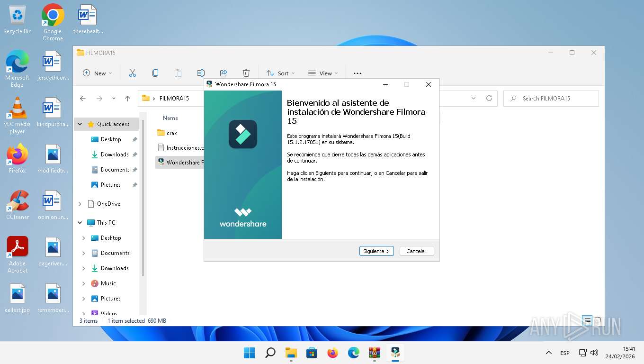Open the Sort dropdown menu
644x364 pixels.
click(x=280, y=73)
